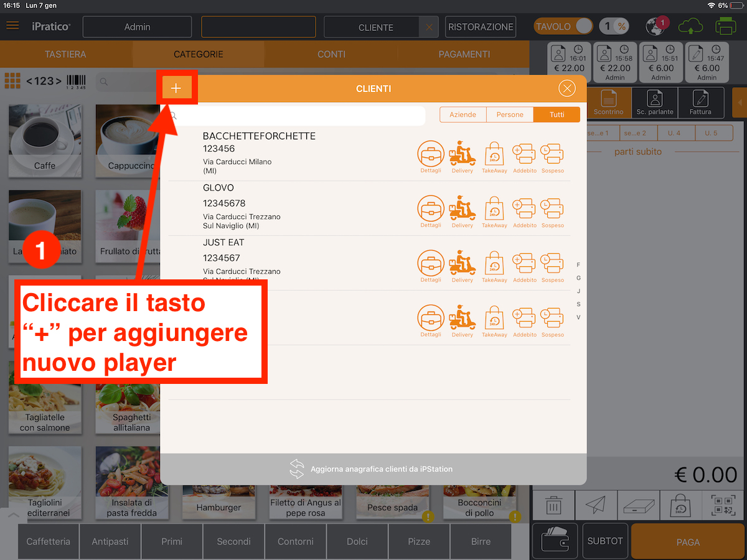Open Dettagli for BACCHETTEFORCHETTE
Image resolution: width=747 pixels, height=560 pixels.
[x=431, y=157]
